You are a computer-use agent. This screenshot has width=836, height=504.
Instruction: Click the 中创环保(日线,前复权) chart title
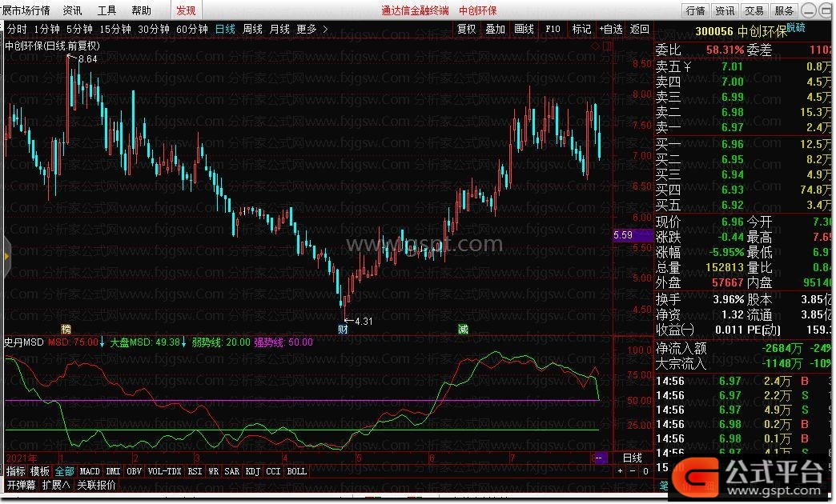(52, 46)
